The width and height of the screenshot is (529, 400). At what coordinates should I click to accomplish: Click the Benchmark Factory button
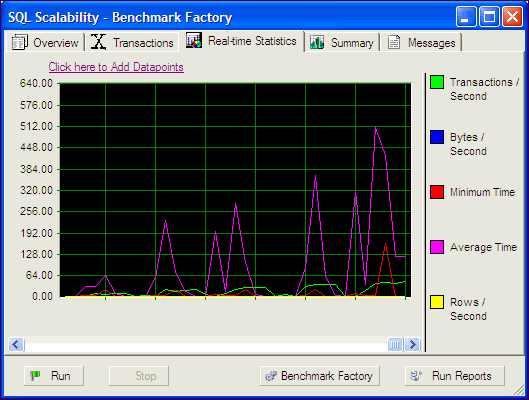(319, 376)
